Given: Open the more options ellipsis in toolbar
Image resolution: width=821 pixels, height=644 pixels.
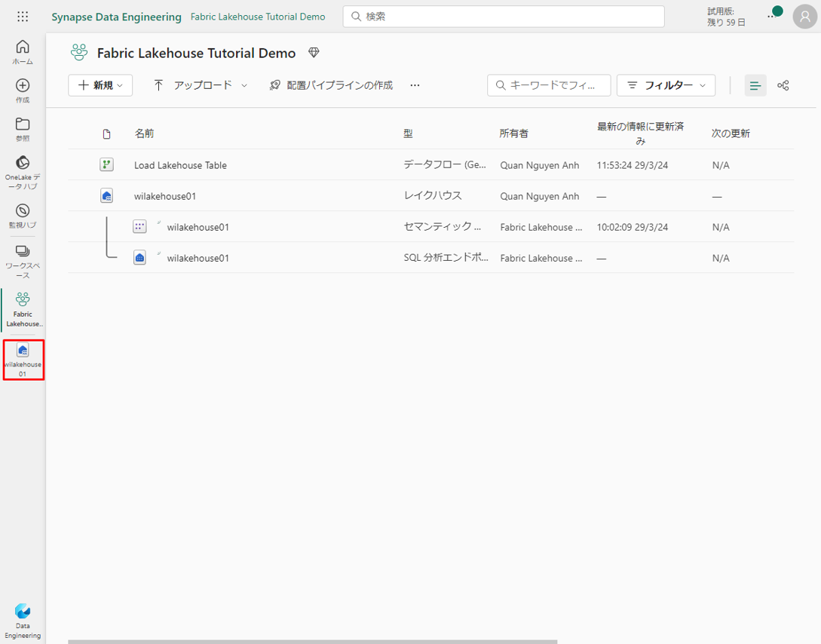Looking at the screenshot, I should (x=415, y=85).
